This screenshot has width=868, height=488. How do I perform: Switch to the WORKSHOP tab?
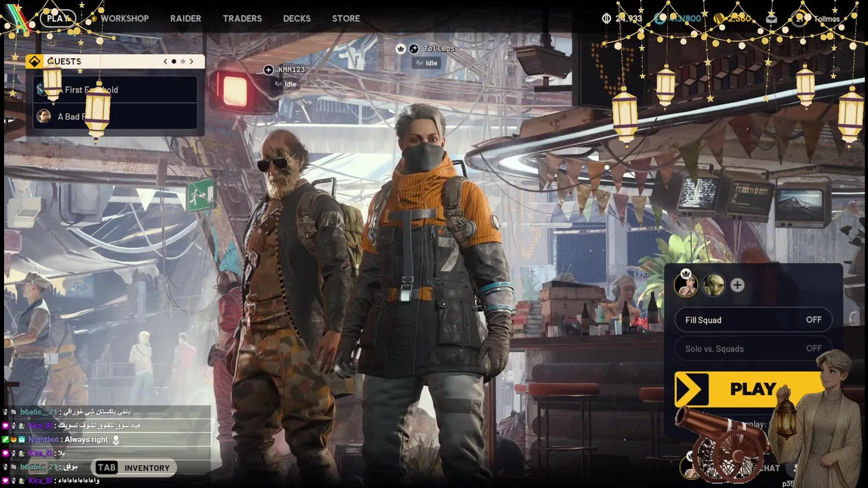[125, 18]
